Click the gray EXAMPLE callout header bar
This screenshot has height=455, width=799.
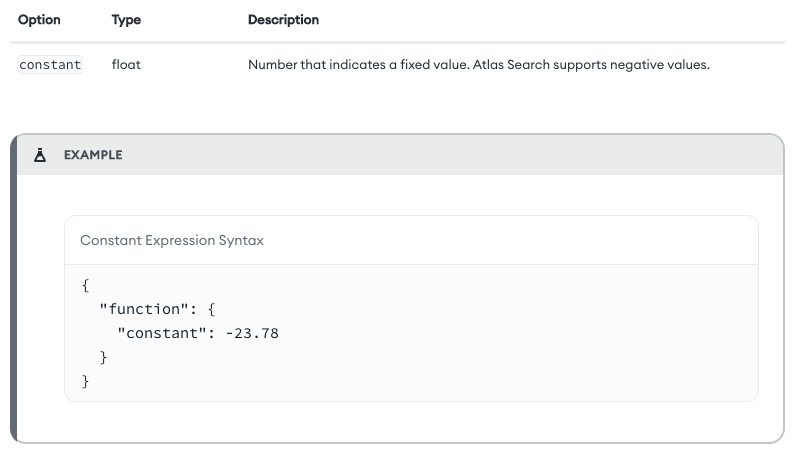(450, 155)
